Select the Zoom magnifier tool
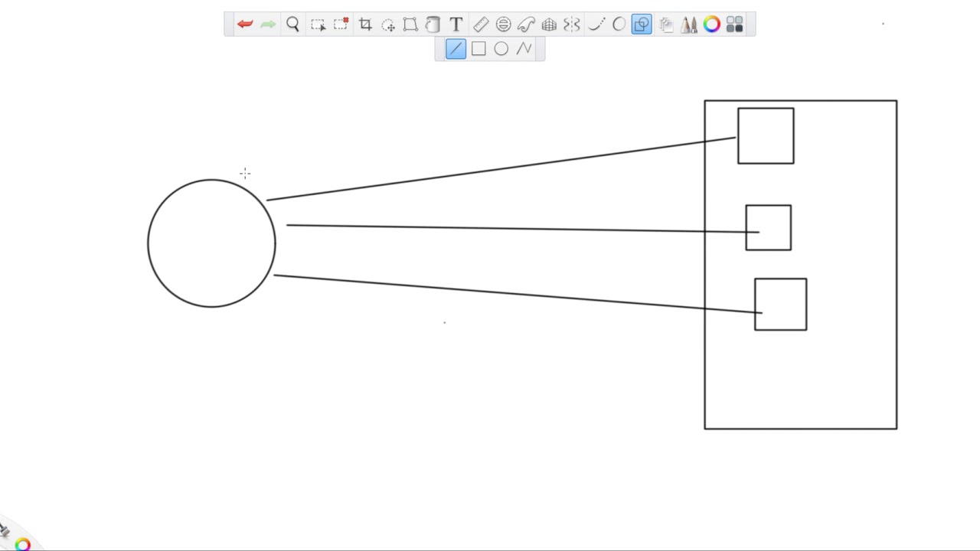The image size is (980, 551). tap(292, 24)
